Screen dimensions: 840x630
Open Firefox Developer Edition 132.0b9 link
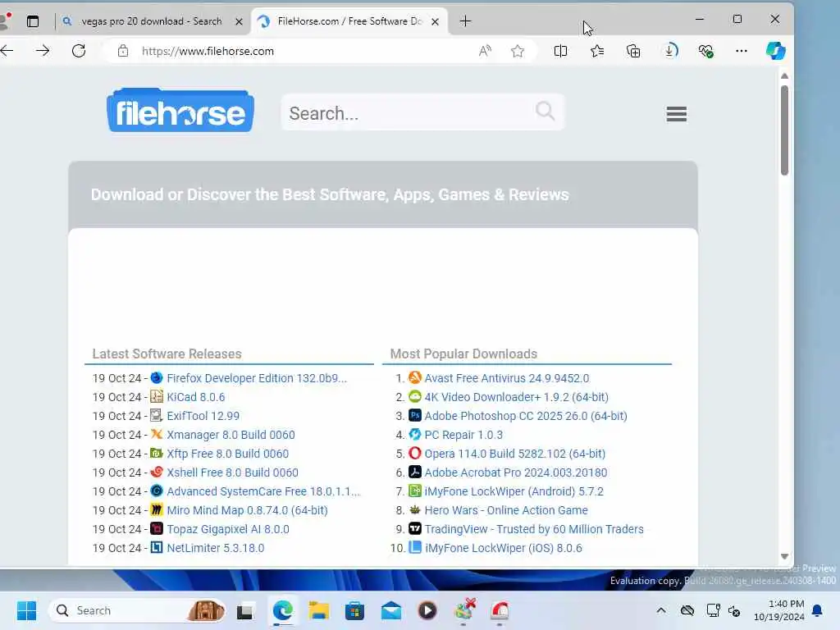257,378
